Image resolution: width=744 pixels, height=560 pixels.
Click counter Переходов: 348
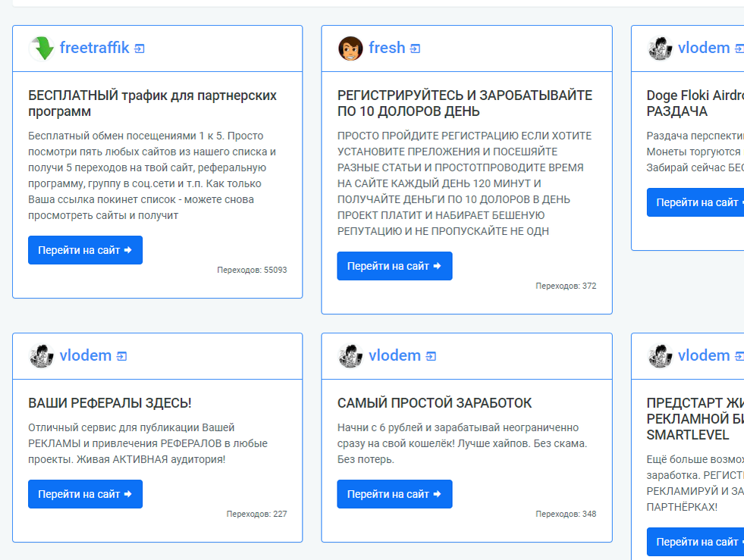(566, 514)
